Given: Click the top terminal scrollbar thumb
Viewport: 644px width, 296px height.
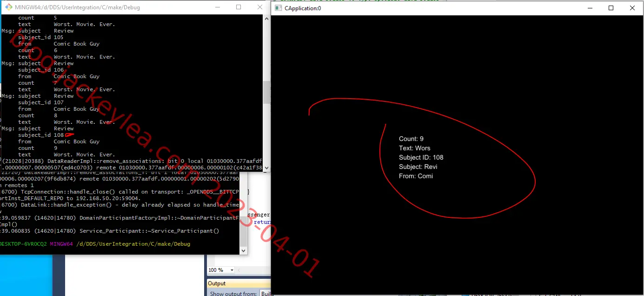Looking at the screenshot, I should (x=266, y=93).
